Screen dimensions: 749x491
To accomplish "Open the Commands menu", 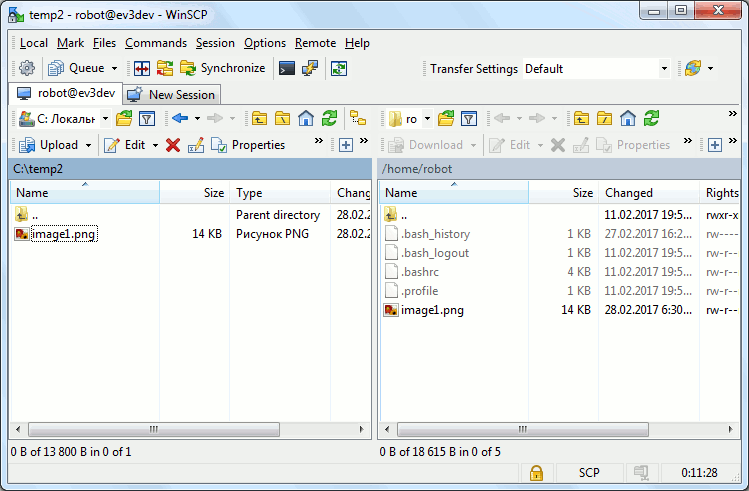I will click(x=156, y=43).
